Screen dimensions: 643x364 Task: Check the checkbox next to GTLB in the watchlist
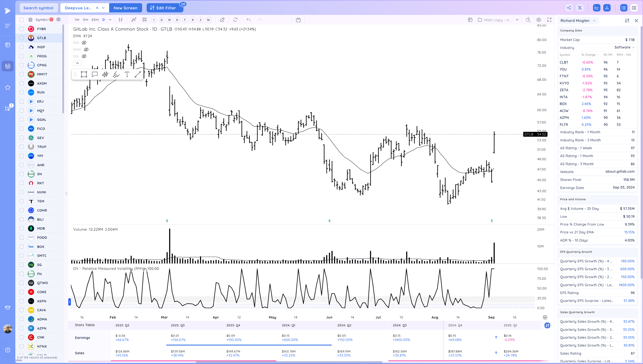22,38
